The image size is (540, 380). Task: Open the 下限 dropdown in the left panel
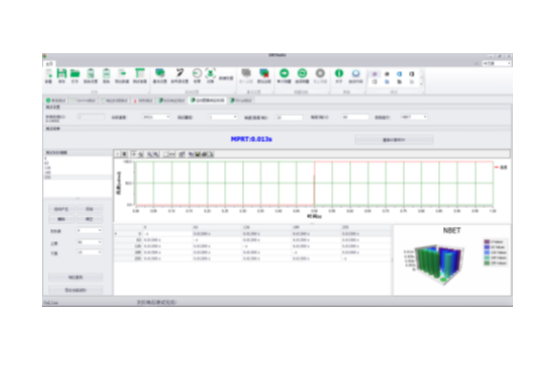[x=89, y=253]
